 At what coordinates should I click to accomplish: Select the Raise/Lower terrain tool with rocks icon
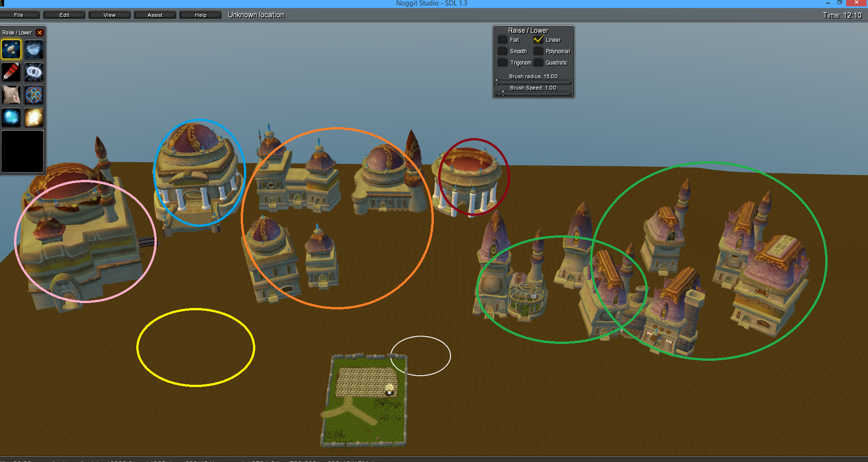11,50
